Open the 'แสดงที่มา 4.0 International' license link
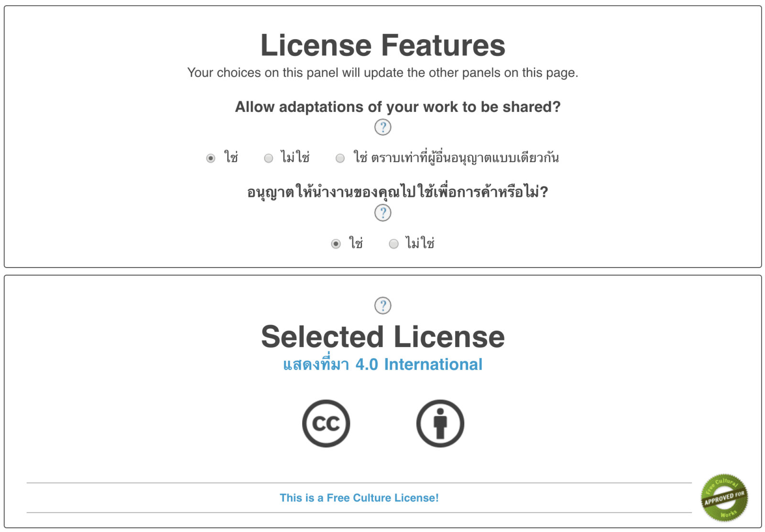This screenshot has width=765, height=532. [382, 365]
